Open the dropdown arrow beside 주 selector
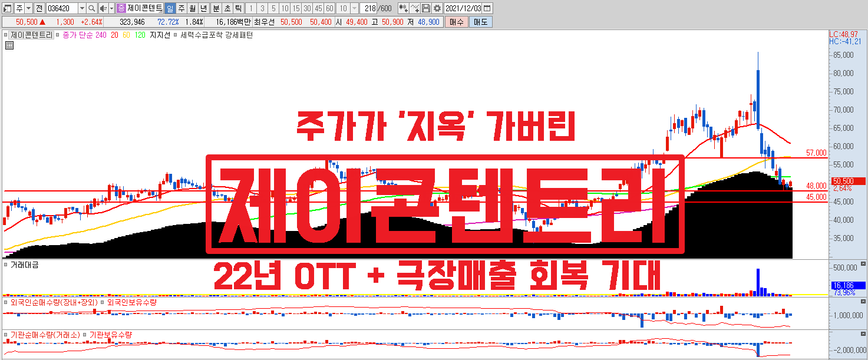 29,8
